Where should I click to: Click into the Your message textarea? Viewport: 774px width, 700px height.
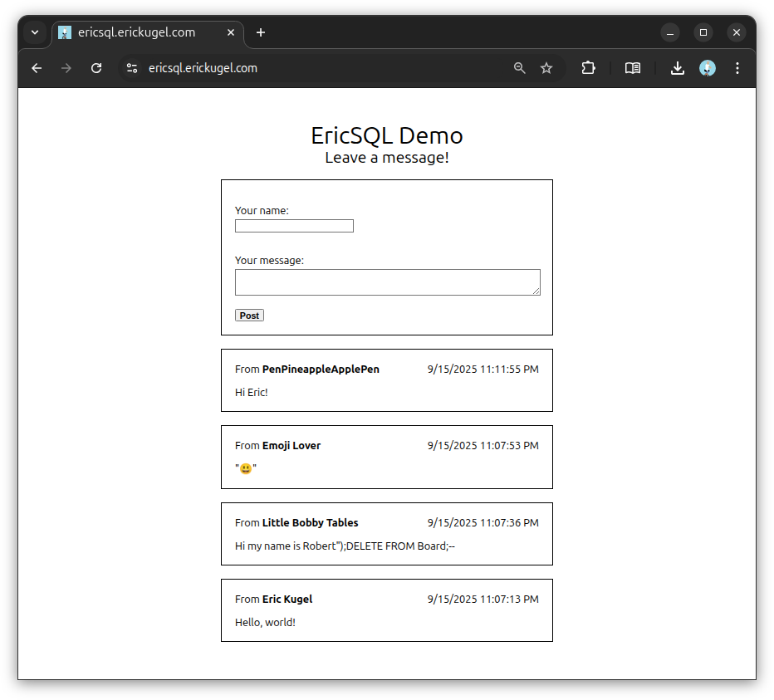pyautogui.click(x=387, y=281)
